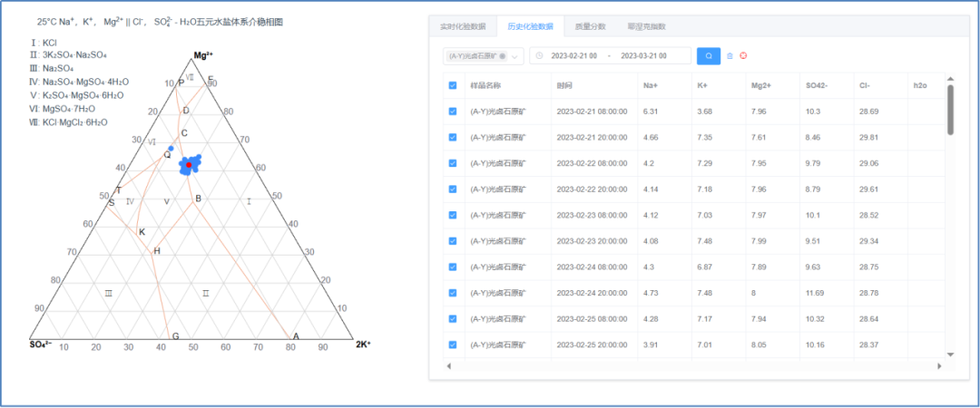Click end date 2023-03-21 00
This screenshot has height=408, width=980.
(643, 56)
